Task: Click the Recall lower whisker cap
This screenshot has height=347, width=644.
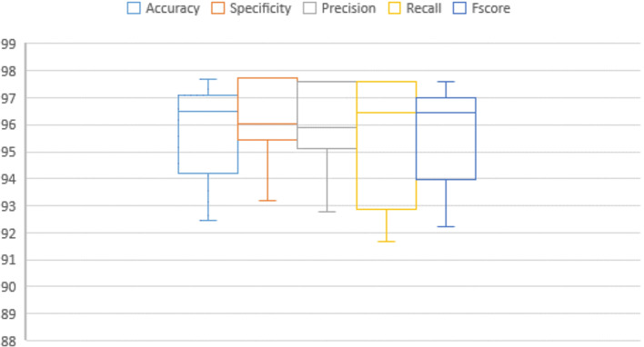Action: [387, 242]
